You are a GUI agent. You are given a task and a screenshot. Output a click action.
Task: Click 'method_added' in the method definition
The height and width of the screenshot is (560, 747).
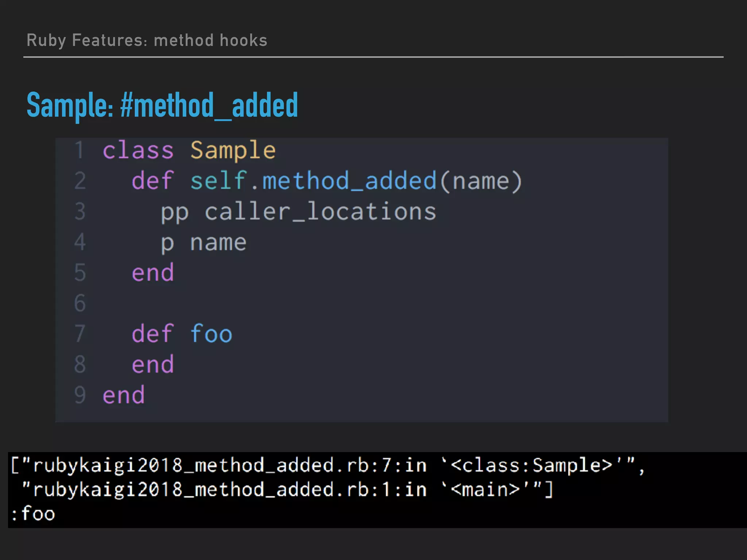pos(349,181)
